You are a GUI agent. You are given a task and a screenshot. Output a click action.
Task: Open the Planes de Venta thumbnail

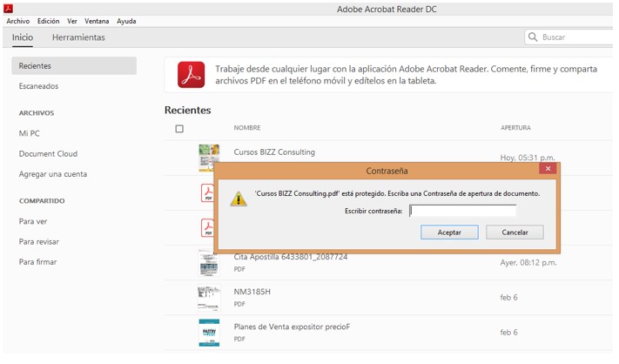[209, 333]
